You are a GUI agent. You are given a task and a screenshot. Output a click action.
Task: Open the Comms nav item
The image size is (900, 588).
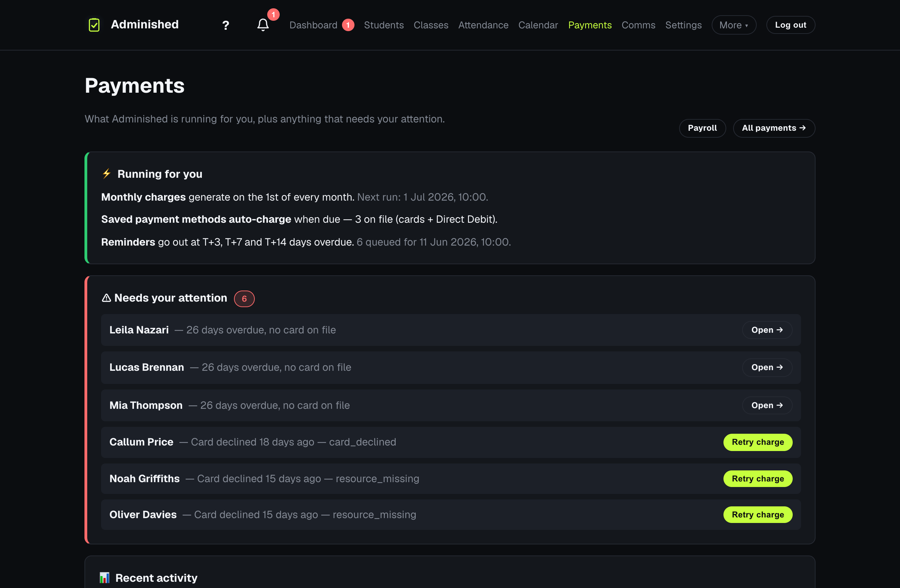click(x=638, y=25)
